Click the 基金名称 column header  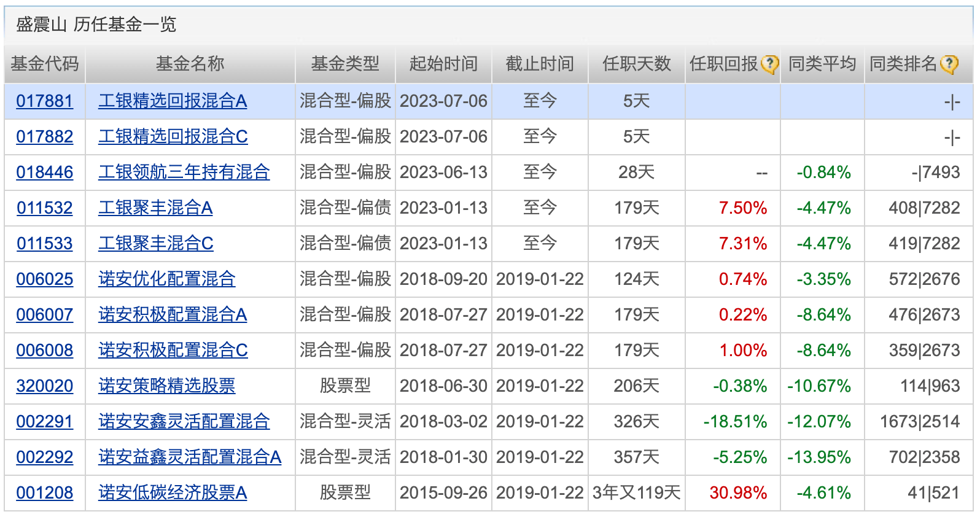coord(190,64)
